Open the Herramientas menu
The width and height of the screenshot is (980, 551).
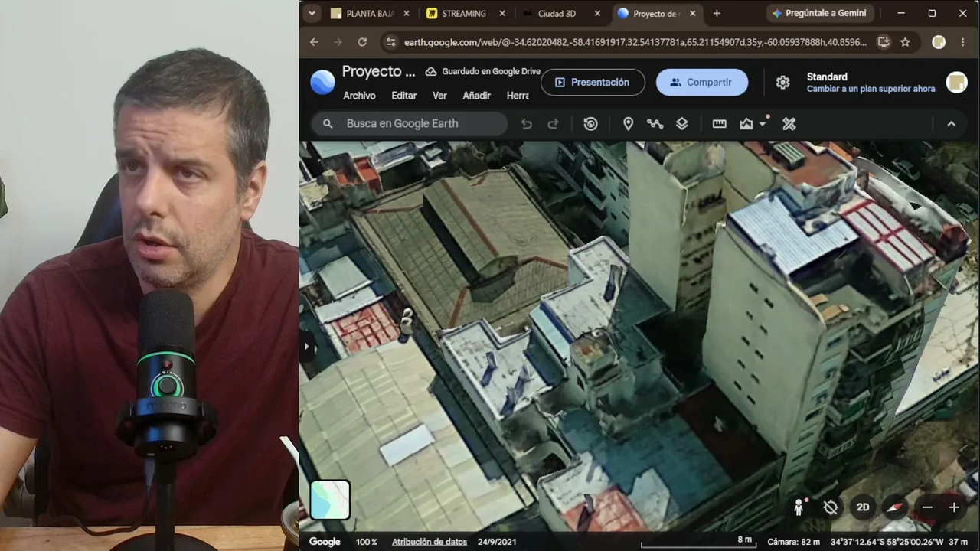(x=518, y=96)
